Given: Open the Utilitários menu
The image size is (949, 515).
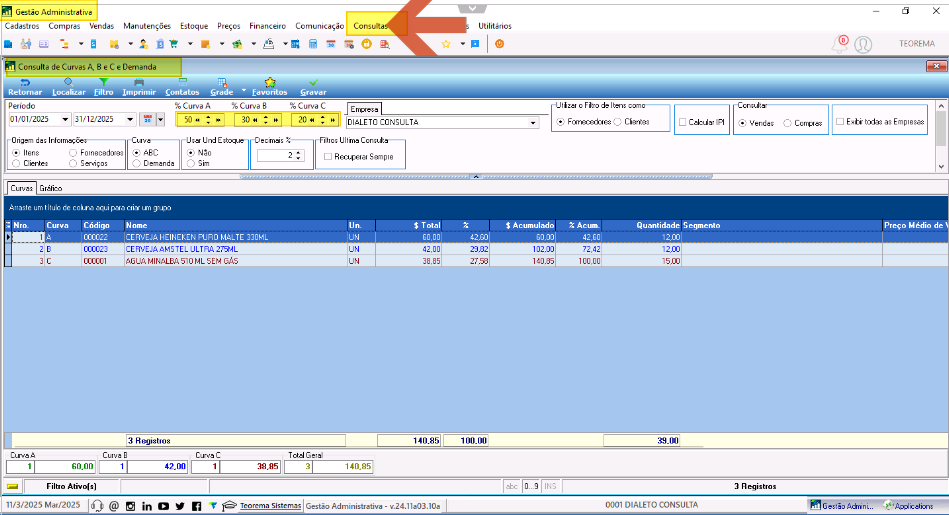Looking at the screenshot, I should point(494,26).
